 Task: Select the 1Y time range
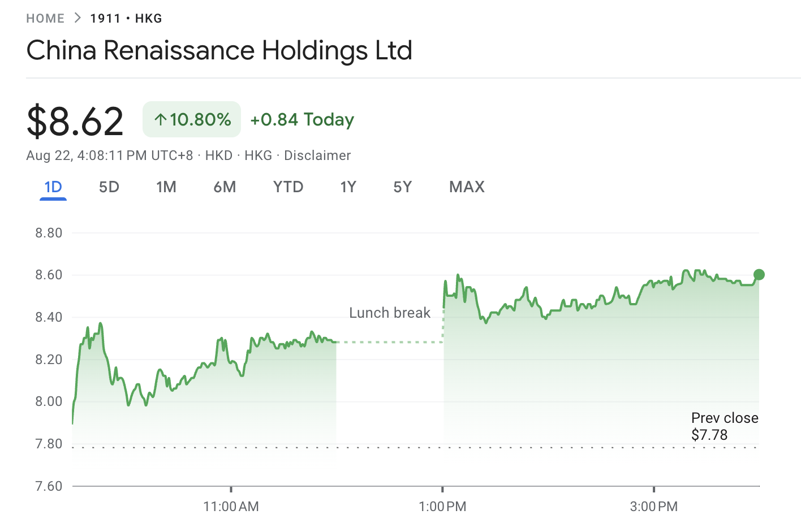[x=348, y=187]
